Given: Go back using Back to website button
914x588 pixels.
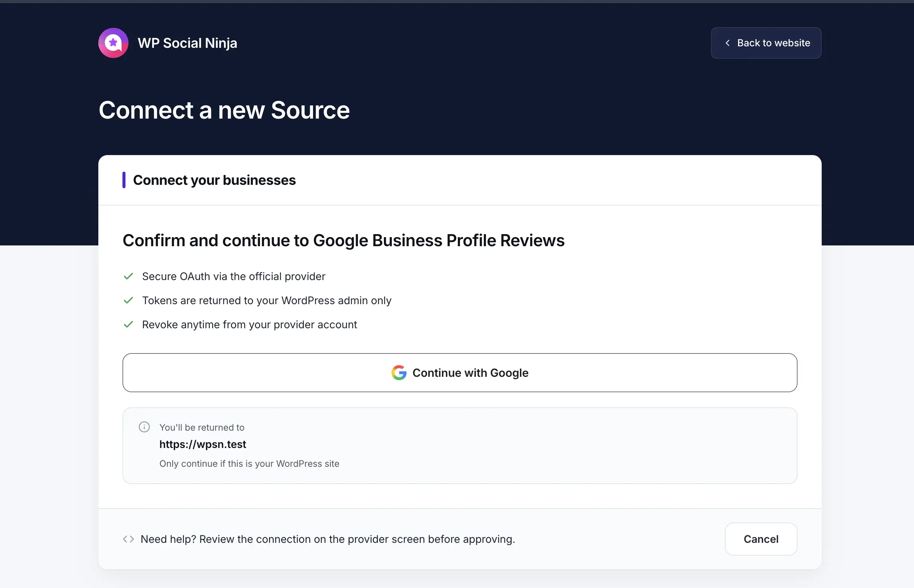Looking at the screenshot, I should (x=766, y=43).
